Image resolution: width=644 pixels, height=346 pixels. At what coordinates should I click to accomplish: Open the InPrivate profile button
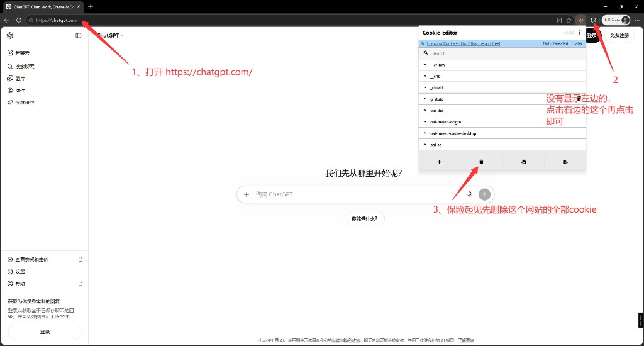point(616,20)
